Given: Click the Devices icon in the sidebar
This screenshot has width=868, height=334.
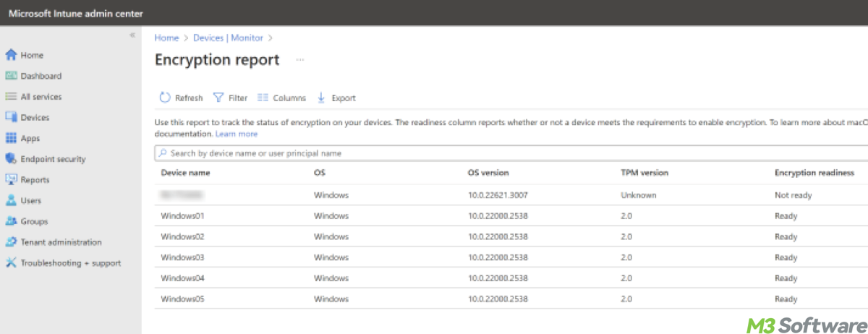Looking at the screenshot, I should click(11, 117).
